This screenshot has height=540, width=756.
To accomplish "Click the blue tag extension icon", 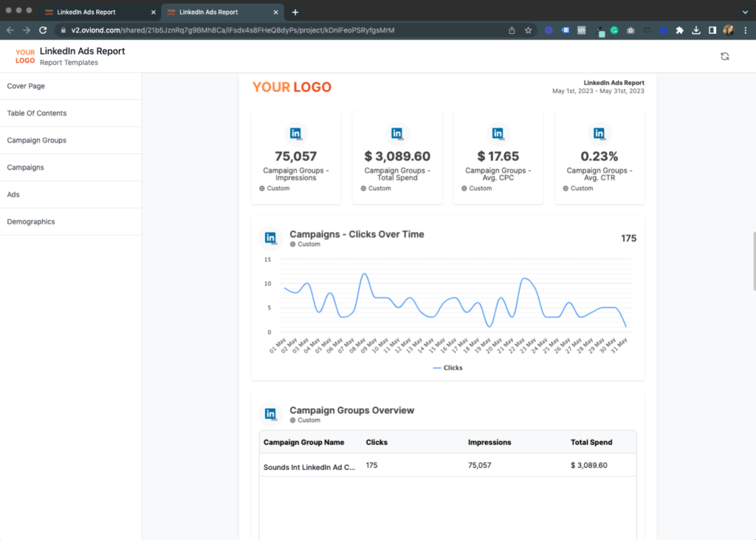I will pos(565,30).
